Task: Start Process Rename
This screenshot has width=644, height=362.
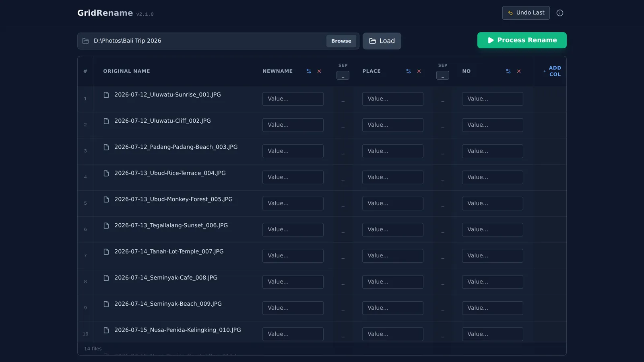Action: [522, 40]
